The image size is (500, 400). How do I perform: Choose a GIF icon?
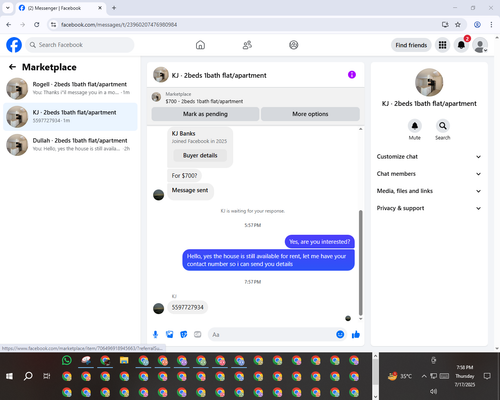(x=198, y=334)
